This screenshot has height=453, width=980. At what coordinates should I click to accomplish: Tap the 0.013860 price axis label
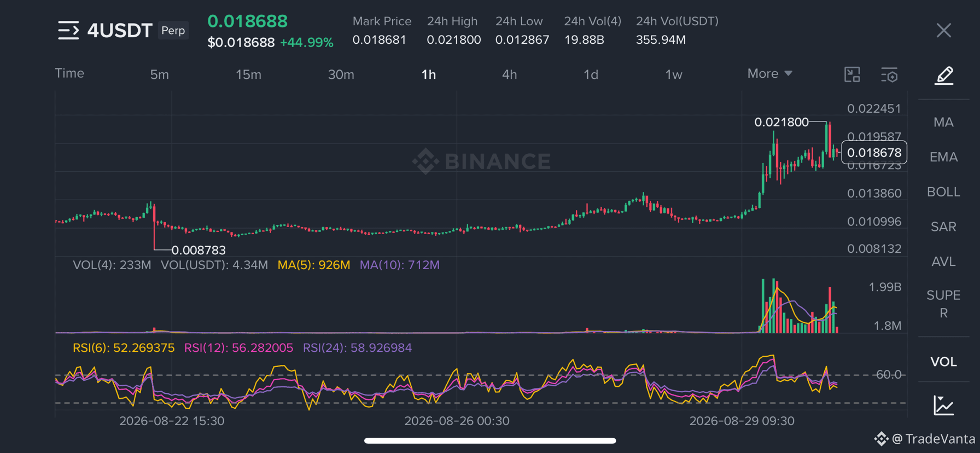[873, 193]
